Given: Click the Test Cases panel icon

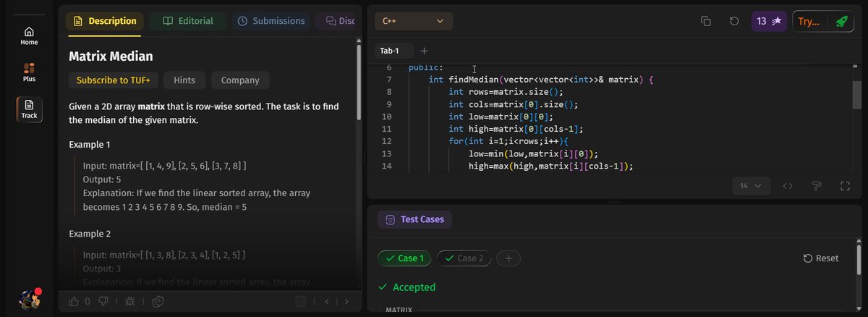Looking at the screenshot, I should [390, 219].
